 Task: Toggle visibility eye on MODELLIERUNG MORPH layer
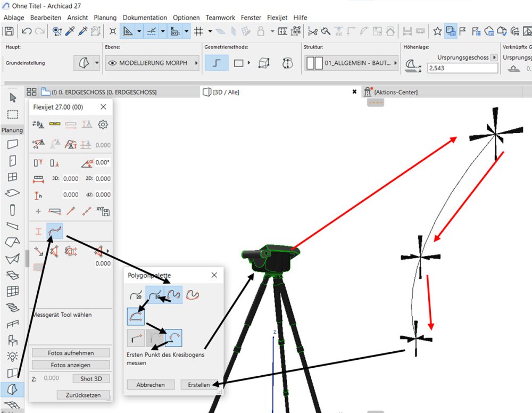click(112, 63)
